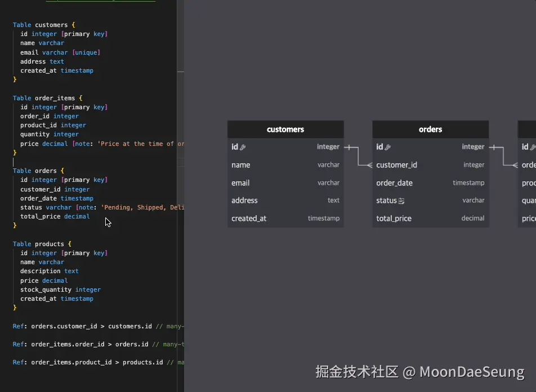The image size is (536, 392).
Task: Click the 'Table products {' code line
Action: point(42,244)
